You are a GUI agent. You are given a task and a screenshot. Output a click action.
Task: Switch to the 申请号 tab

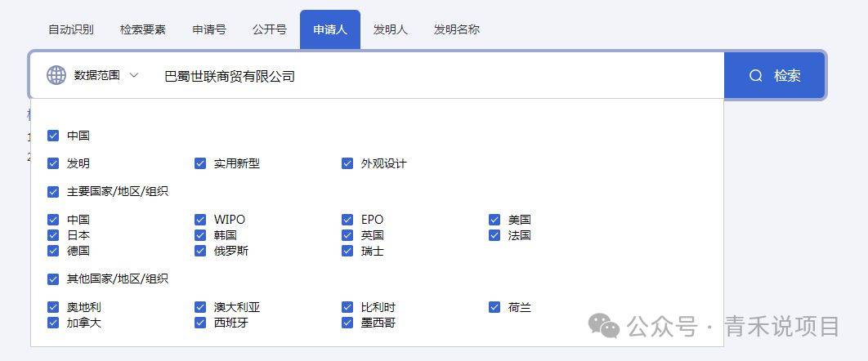click(x=209, y=29)
